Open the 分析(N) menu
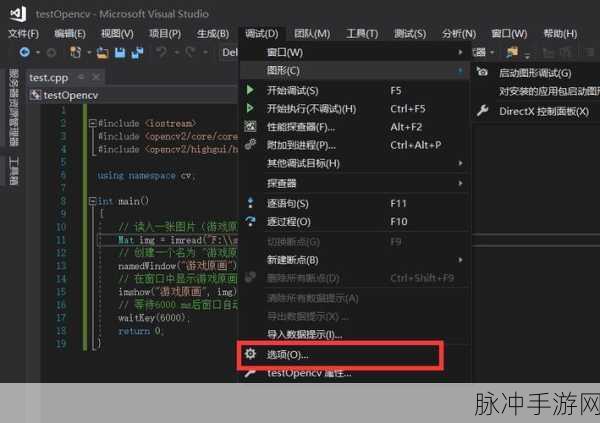 tap(458, 34)
